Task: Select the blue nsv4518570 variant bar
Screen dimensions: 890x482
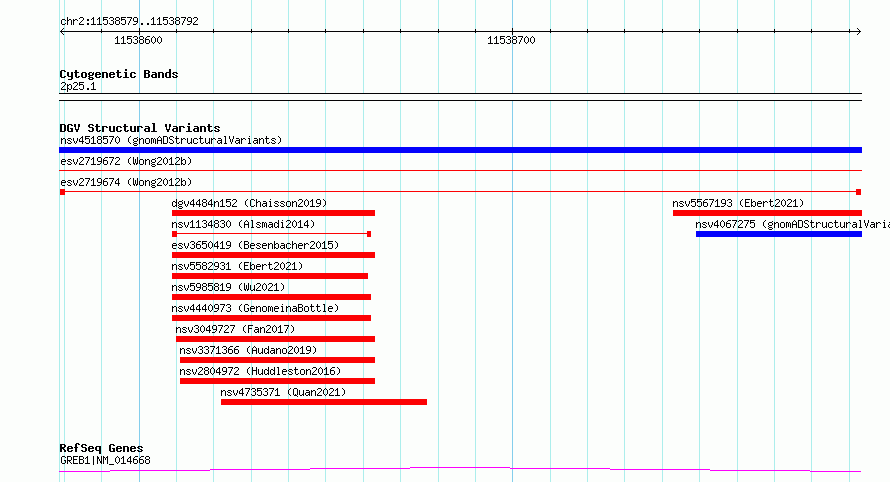Action: click(460, 150)
